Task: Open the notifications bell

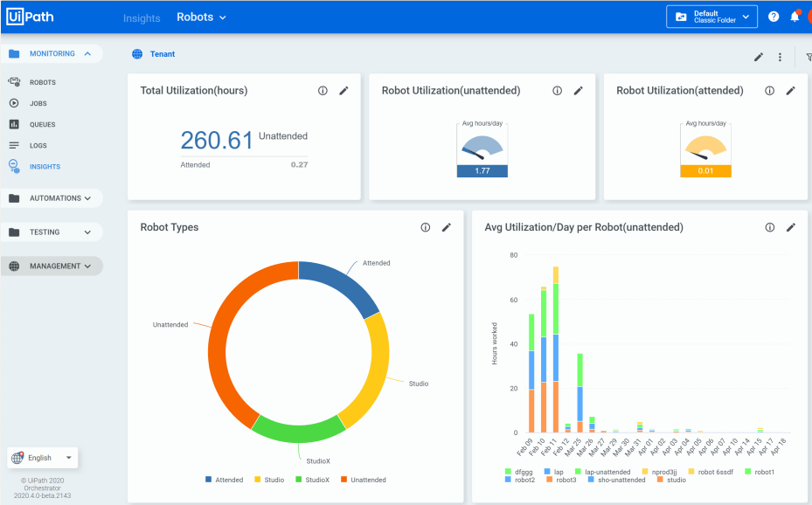Action: pyautogui.click(x=795, y=17)
